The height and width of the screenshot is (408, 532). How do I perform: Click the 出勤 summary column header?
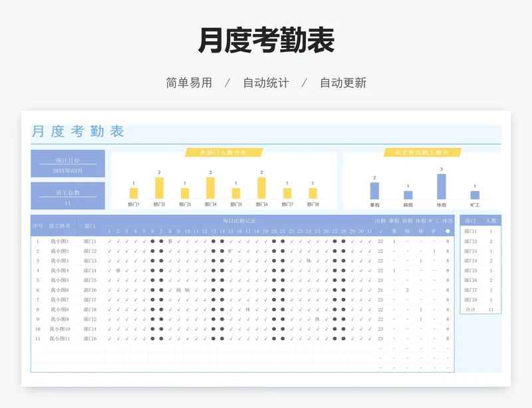[380, 221]
